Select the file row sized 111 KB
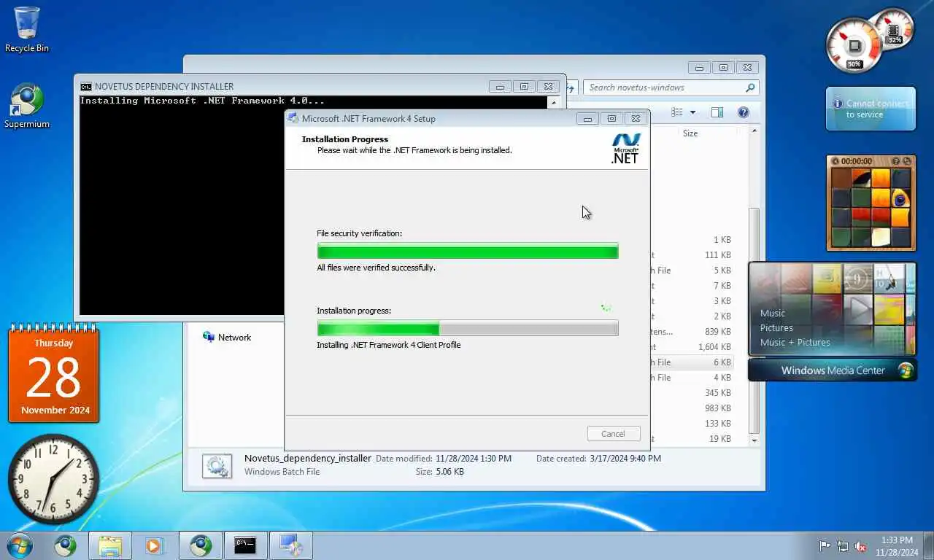Viewport: 934px width, 560px height. click(692, 255)
